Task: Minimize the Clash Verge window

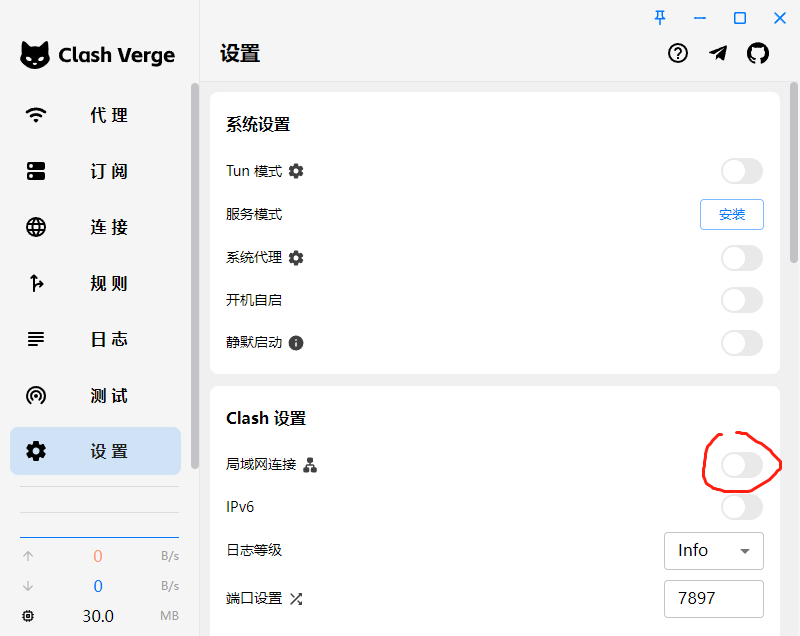Action: (x=700, y=18)
